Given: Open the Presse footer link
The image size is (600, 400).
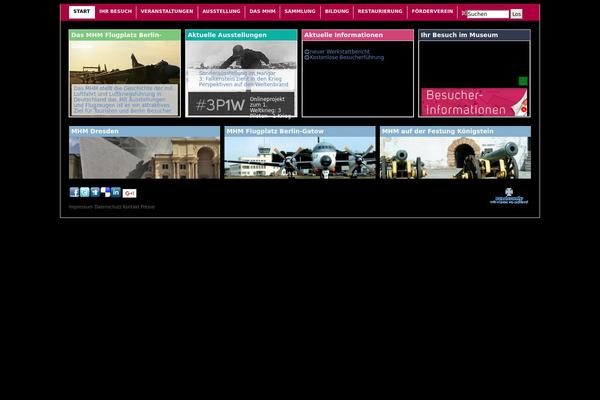Looking at the screenshot, I should (x=148, y=207).
